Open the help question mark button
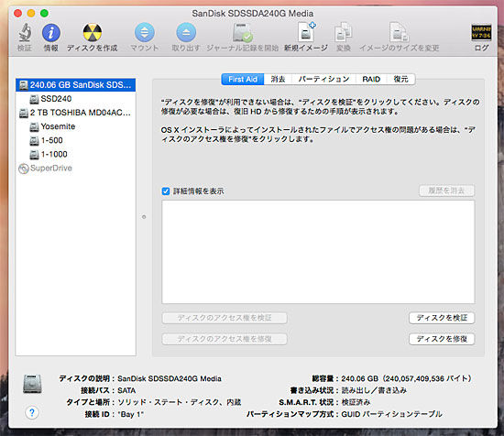The width and height of the screenshot is (504, 436). (32, 412)
